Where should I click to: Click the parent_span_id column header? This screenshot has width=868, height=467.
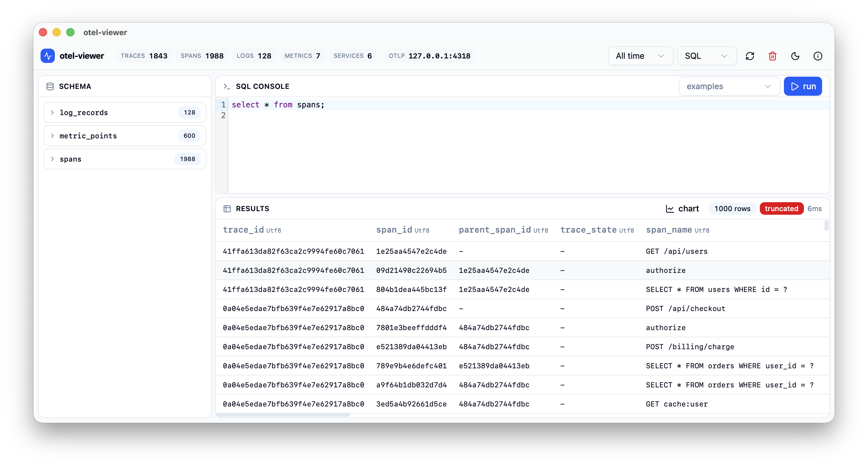(503, 230)
